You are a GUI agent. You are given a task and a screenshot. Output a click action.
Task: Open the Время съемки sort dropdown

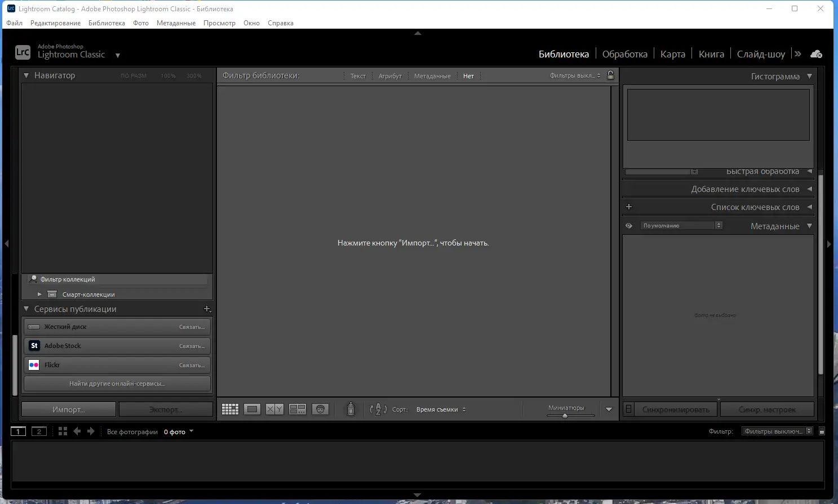441,409
